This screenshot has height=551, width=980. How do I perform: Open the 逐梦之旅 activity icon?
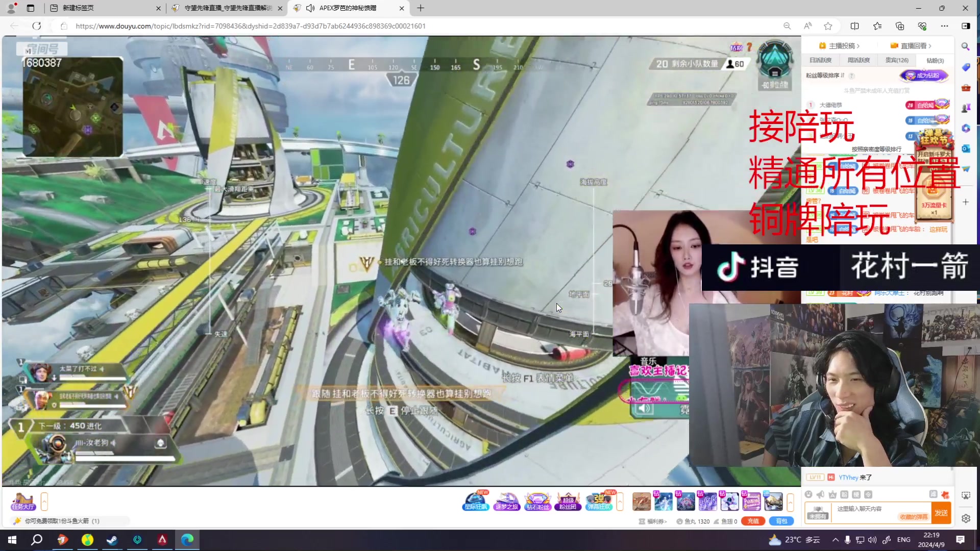tap(506, 501)
